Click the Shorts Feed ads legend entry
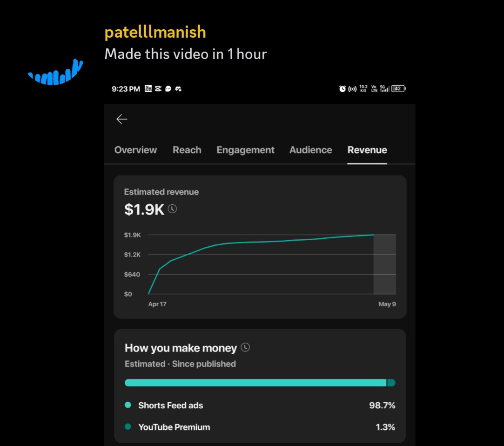This screenshot has width=504, height=446. [170, 405]
